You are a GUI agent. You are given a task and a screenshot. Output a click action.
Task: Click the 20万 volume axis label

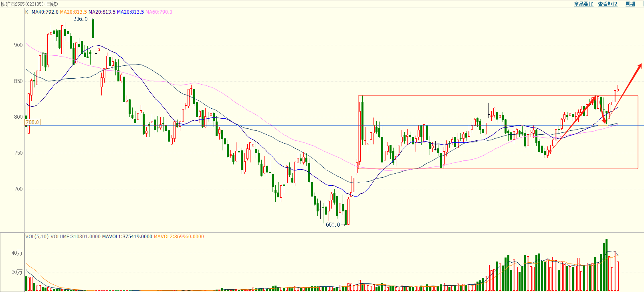17,272
